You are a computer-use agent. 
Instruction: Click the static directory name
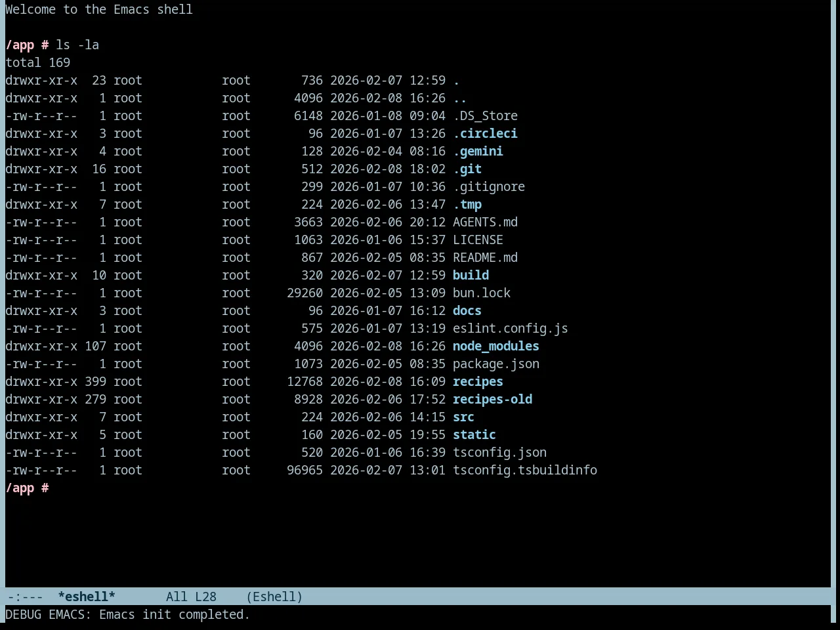click(474, 434)
